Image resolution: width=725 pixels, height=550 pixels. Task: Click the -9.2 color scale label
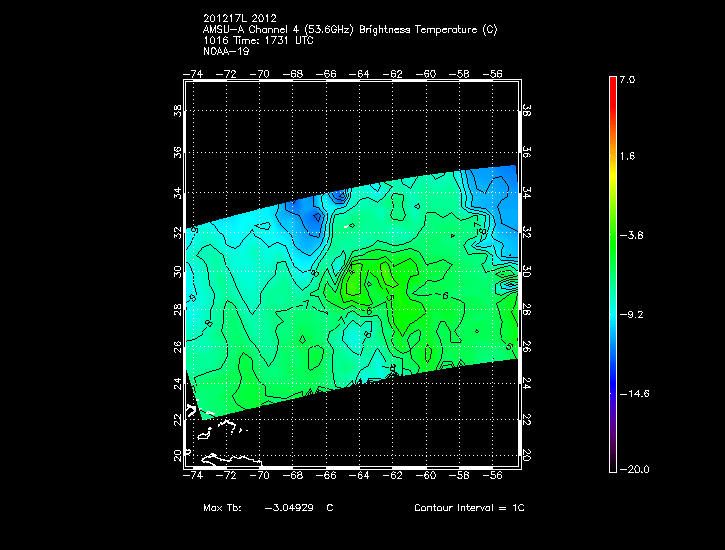tap(629, 314)
